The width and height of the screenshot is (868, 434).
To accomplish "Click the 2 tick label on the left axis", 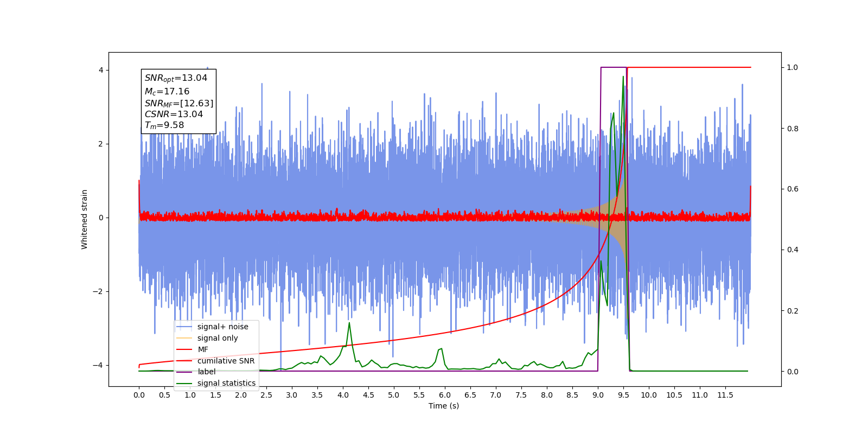I will (x=101, y=144).
